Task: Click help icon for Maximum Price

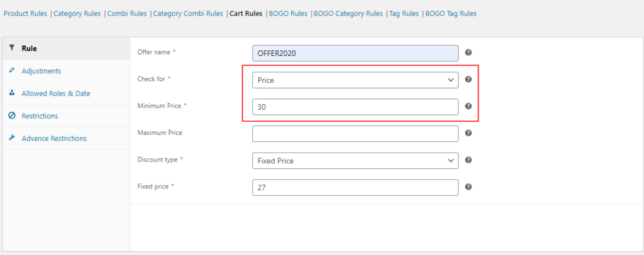Action: click(469, 133)
